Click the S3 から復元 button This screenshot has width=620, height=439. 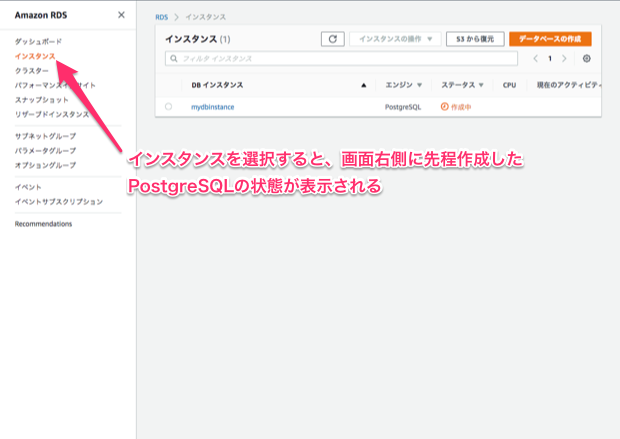coord(475,39)
